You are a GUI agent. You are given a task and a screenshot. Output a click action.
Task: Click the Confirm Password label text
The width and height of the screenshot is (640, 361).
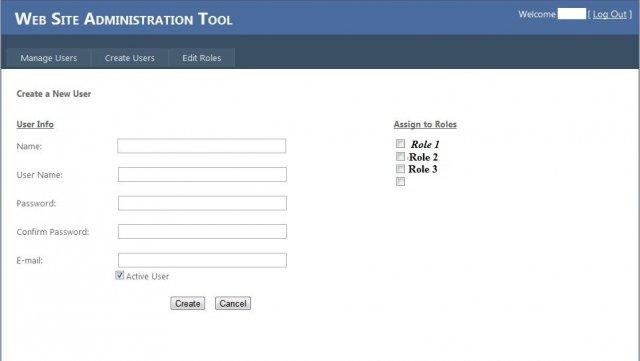(53, 232)
